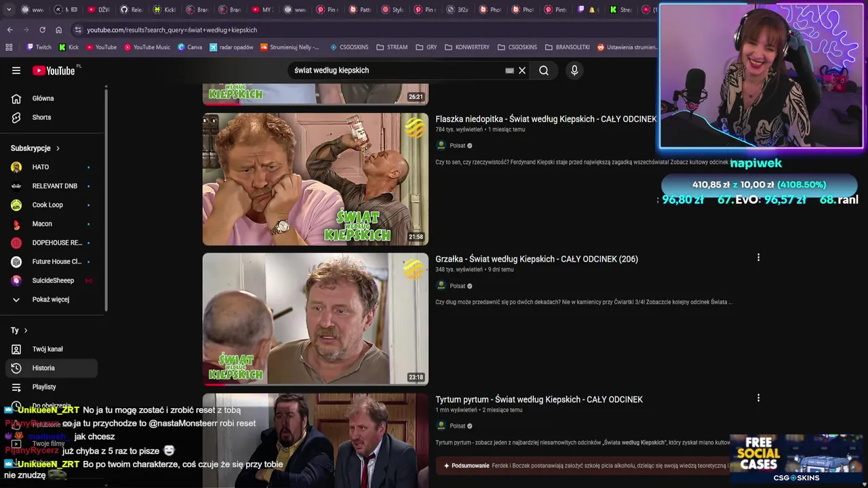Play the 'Grzałka' episode thumbnail

[x=315, y=319]
